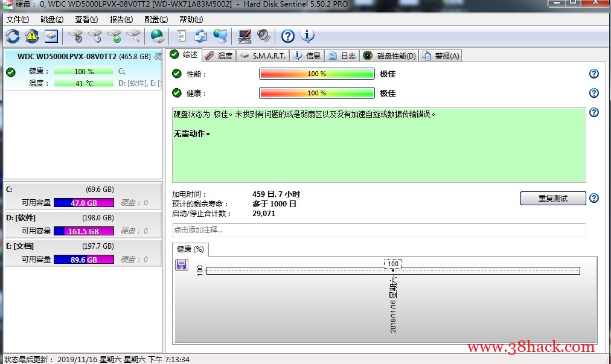The image size is (611, 364).
Task: Click the 41 °C temperature bar
Action: point(84,83)
